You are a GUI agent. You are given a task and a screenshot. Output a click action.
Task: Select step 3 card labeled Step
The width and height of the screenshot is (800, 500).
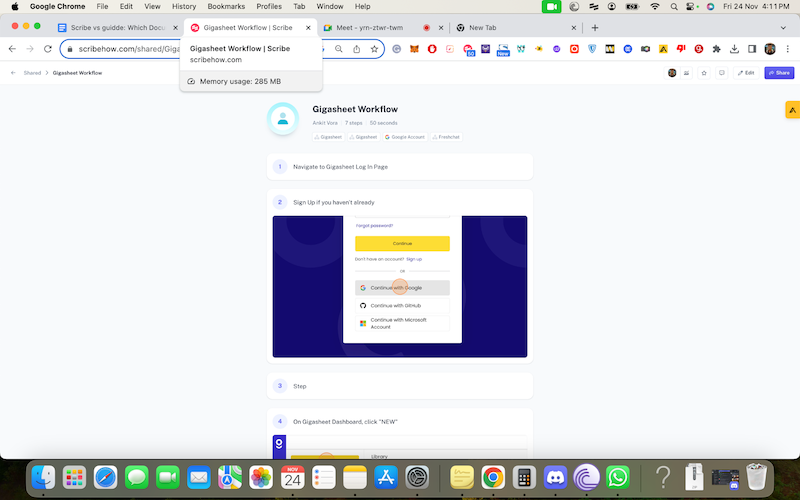point(399,386)
